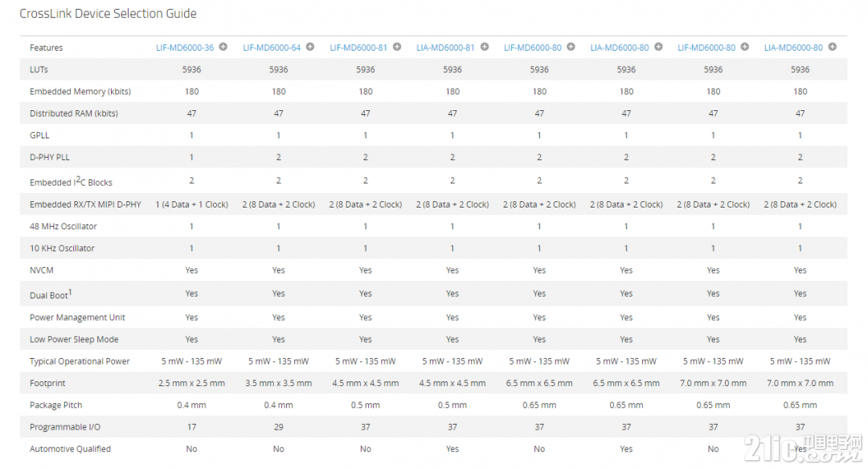Expand plus icon of LIF-MD6000-80 with 7.0 mm footprint
Viewport: 868px width, 469px height.
744,47
